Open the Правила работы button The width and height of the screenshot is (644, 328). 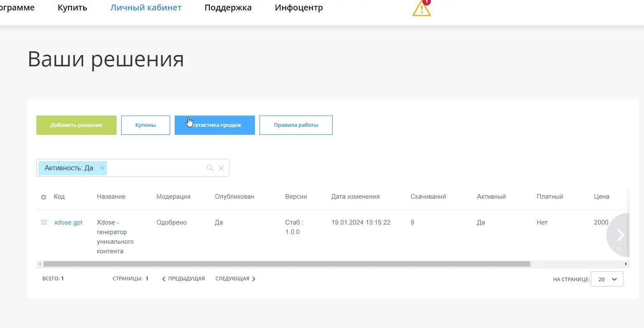pos(296,125)
